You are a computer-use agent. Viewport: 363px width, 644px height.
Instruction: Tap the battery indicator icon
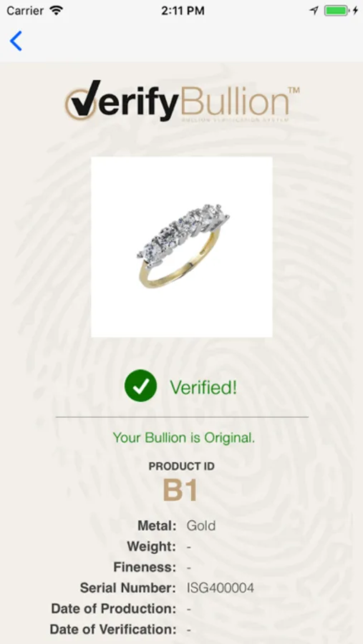click(337, 11)
